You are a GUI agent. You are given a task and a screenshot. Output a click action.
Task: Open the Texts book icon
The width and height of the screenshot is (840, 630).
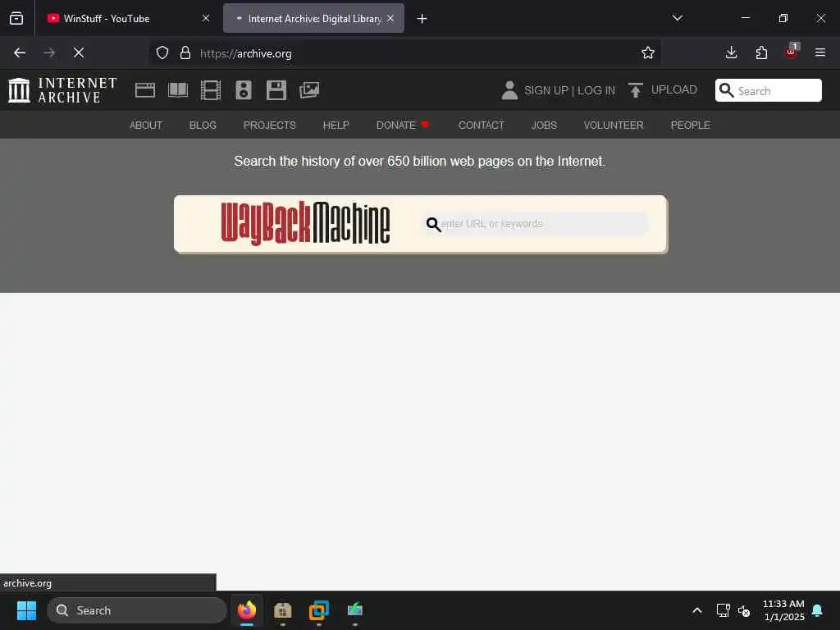pos(178,90)
